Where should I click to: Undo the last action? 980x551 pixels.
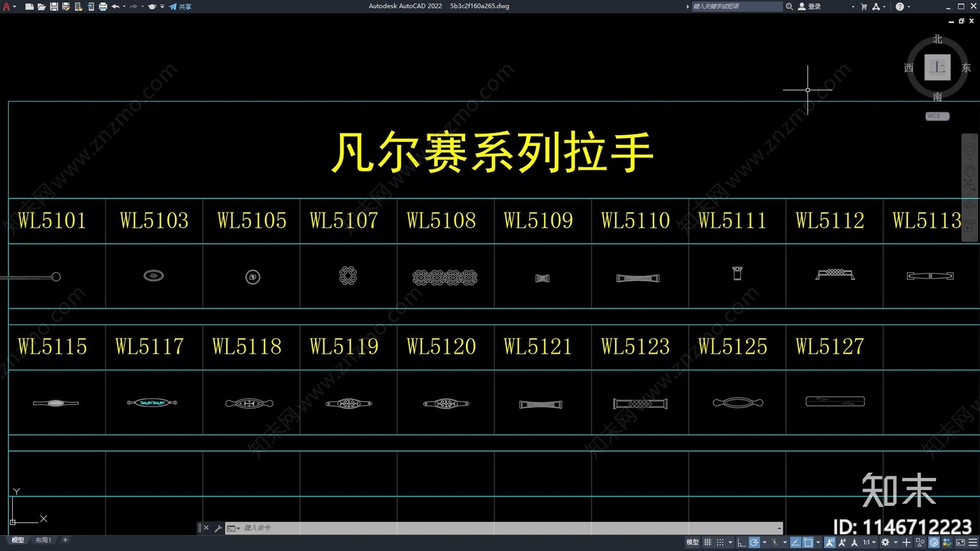(115, 7)
